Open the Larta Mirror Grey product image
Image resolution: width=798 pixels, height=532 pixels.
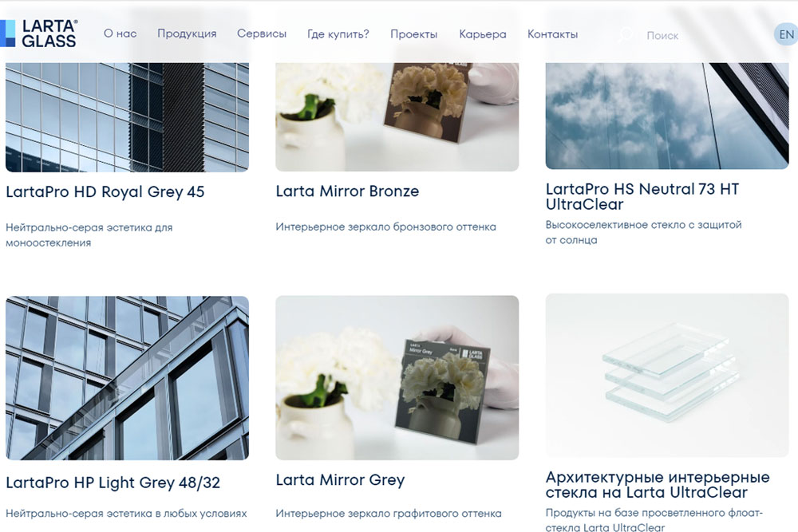[x=397, y=377]
